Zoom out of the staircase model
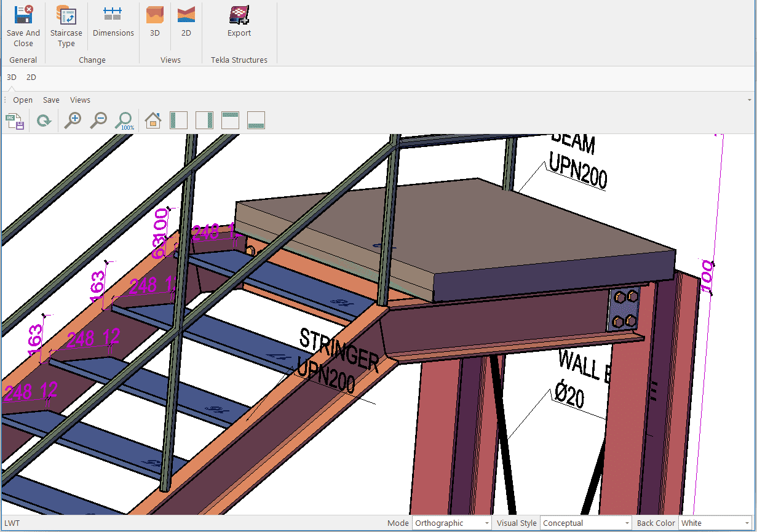 click(x=98, y=121)
